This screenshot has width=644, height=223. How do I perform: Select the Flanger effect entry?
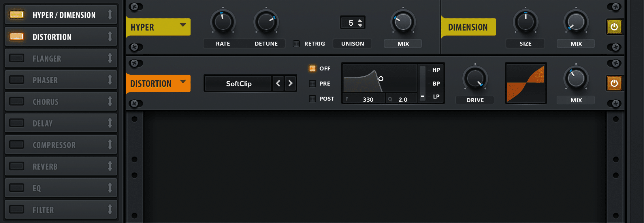[61, 58]
